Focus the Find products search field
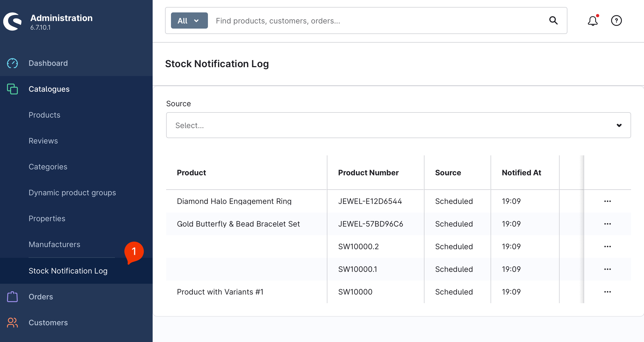Screen dimensions: 644x342 pyautogui.click(x=378, y=21)
